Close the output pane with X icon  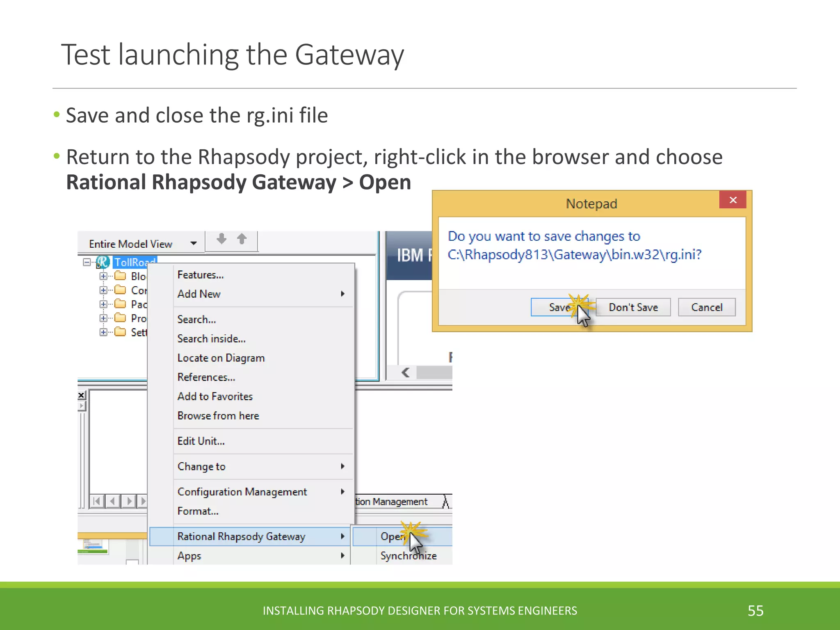pyautogui.click(x=81, y=395)
